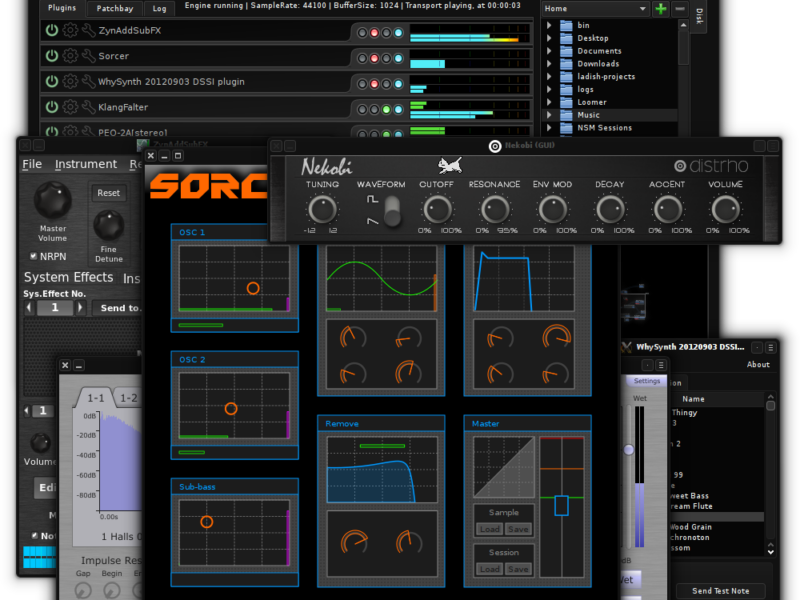Click the Nekobi Resonance knob

click(x=494, y=209)
